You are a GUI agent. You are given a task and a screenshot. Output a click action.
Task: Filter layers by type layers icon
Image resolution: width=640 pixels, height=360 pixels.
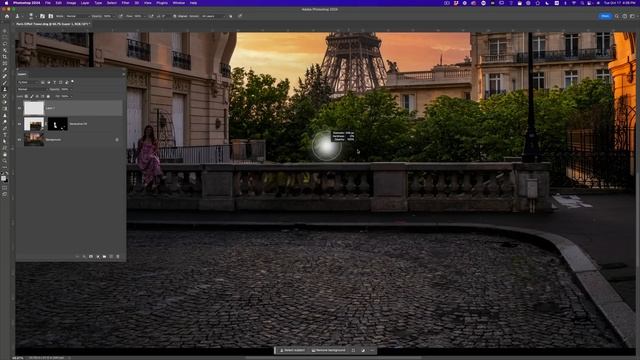click(x=54, y=82)
